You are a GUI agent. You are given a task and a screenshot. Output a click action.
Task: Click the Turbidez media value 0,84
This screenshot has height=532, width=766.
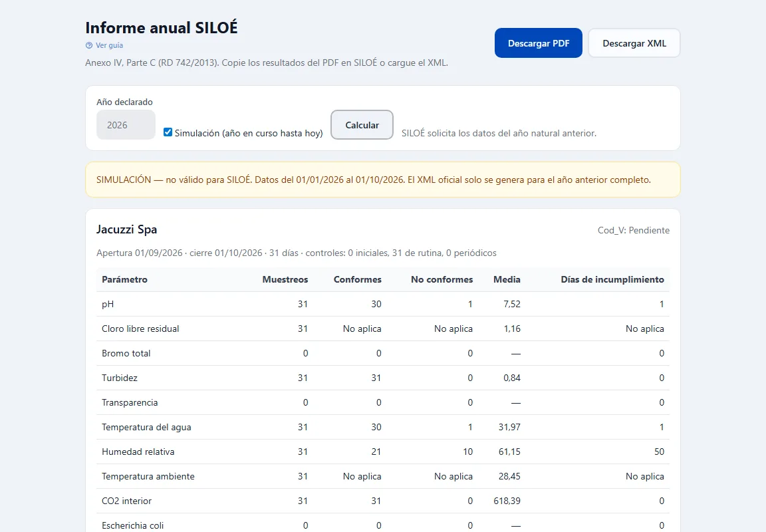pos(512,378)
